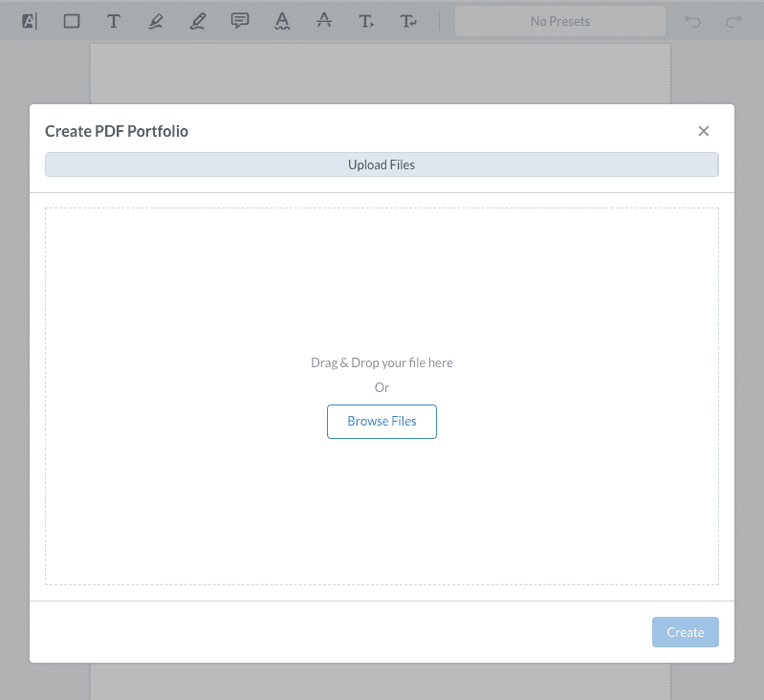Click the Browse Files button
This screenshot has height=700, width=764.
[x=382, y=421]
